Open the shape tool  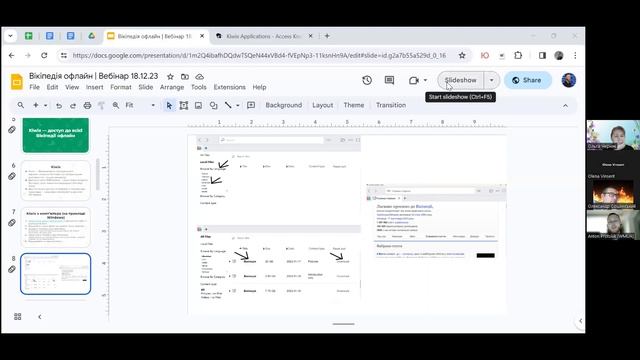pos(213,105)
